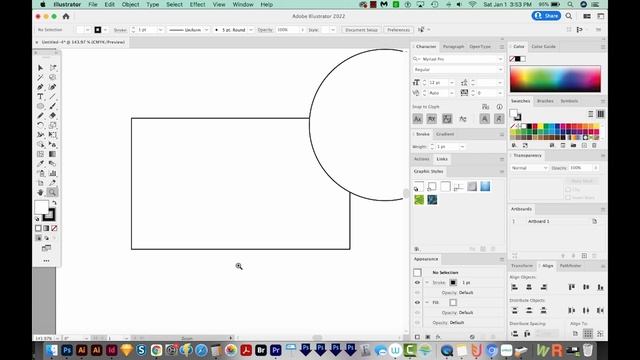The image size is (640, 360).
Task: Open the leading Auto dropdown
Action: tap(452, 93)
